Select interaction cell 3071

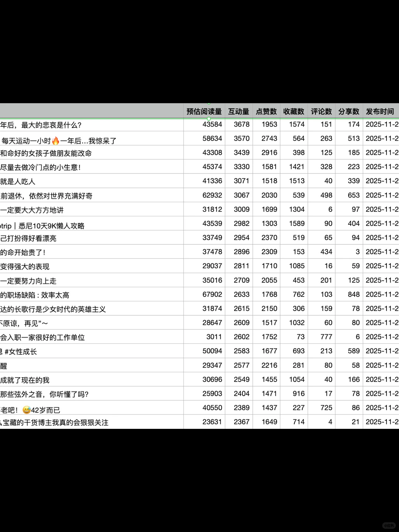point(239,181)
